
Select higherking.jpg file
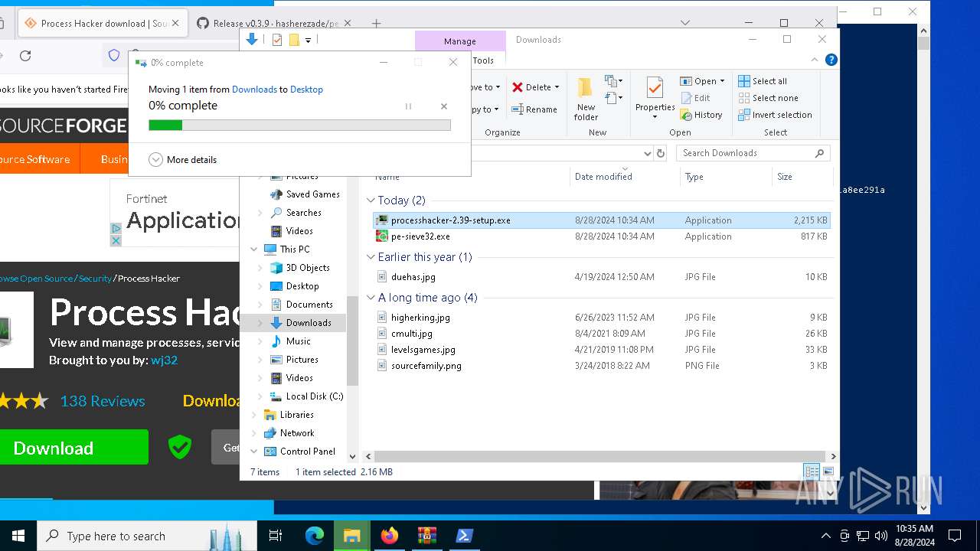tap(602, 318)
